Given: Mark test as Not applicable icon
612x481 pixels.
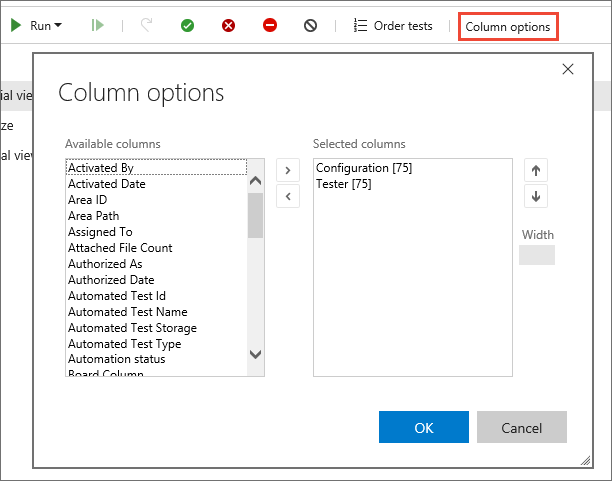Looking at the screenshot, I should pyautogui.click(x=311, y=25).
